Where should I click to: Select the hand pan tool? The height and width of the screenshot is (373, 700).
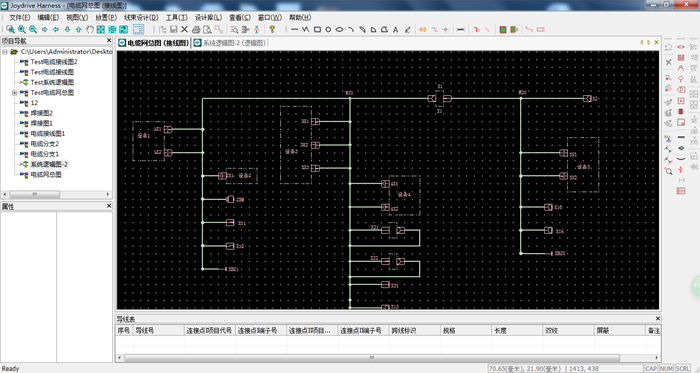(x=89, y=29)
